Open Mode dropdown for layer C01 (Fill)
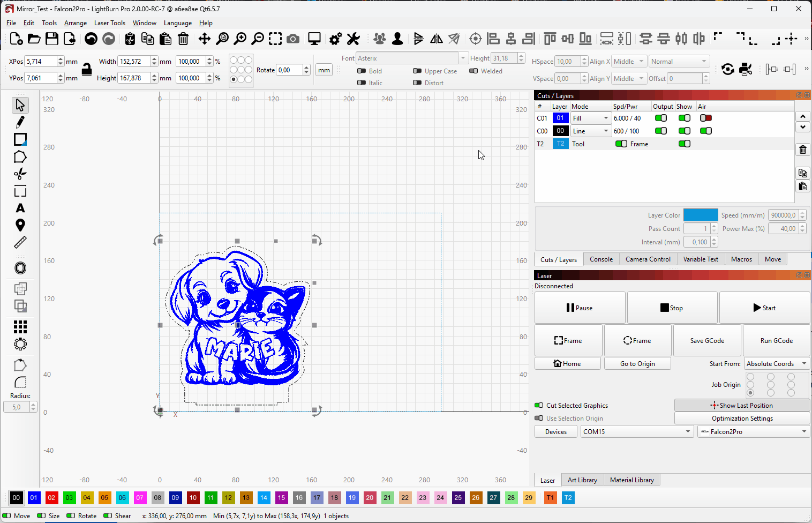 [591, 118]
